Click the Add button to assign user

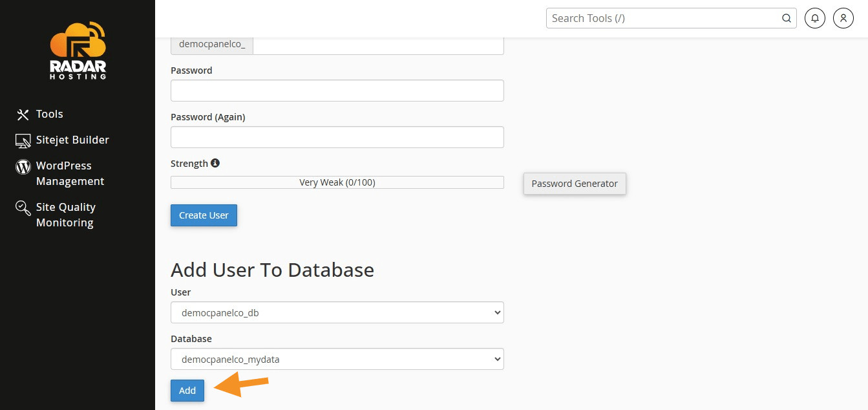187,391
